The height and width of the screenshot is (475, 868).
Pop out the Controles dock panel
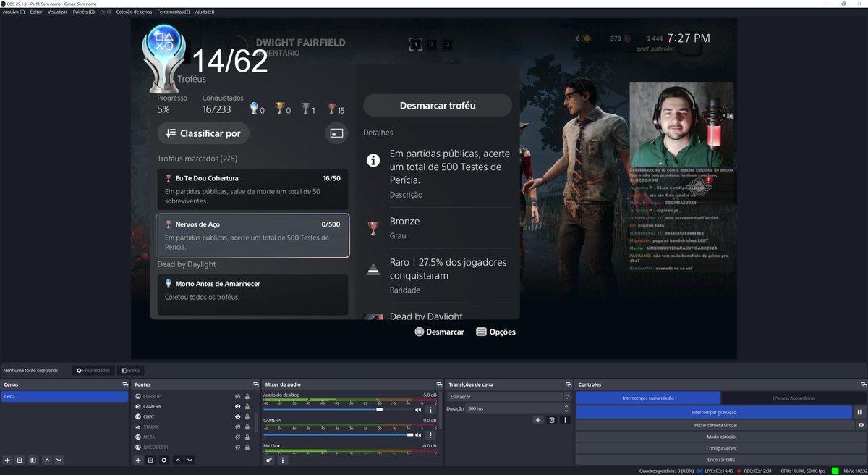[x=862, y=384]
